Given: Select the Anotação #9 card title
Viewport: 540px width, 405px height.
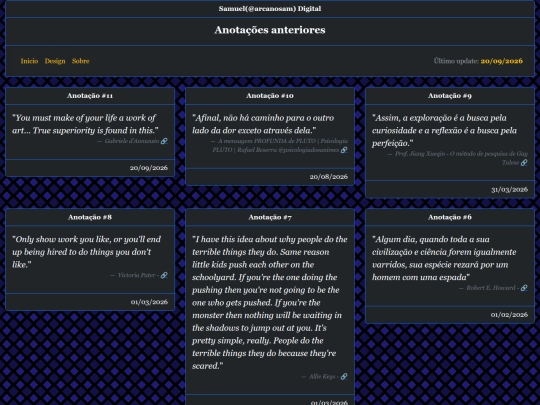Looking at the screenshot, I should (x=450, y=96).
